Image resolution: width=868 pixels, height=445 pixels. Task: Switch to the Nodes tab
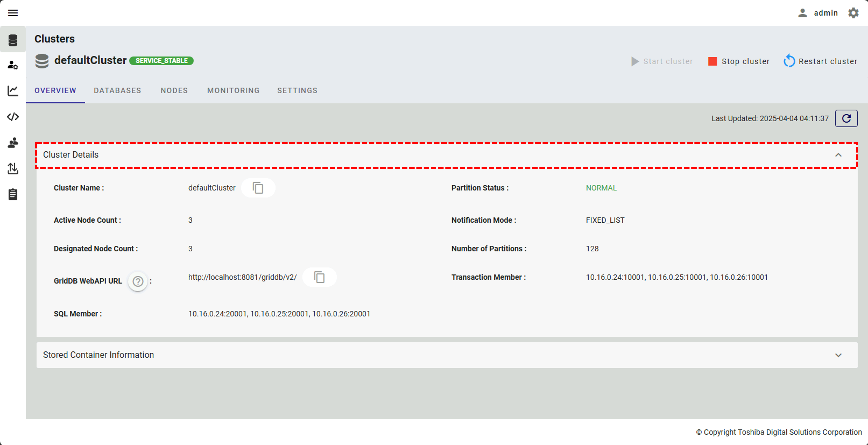(174, 90)
